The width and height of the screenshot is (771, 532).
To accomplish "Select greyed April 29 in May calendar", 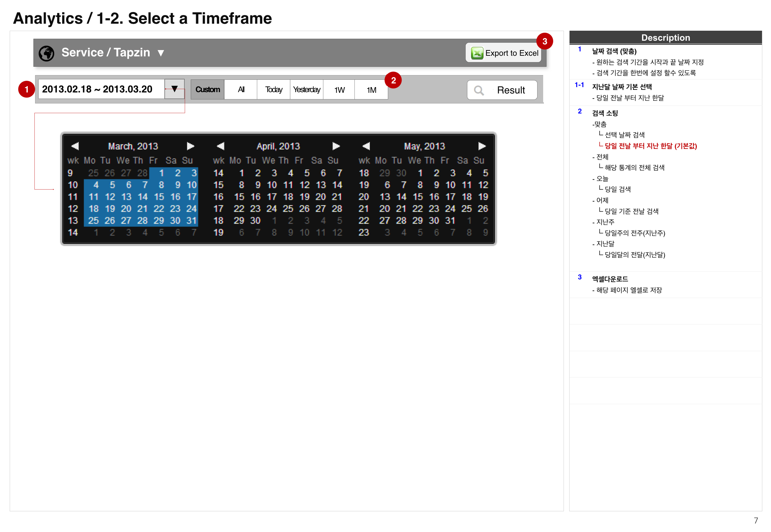I will [384, 173].
